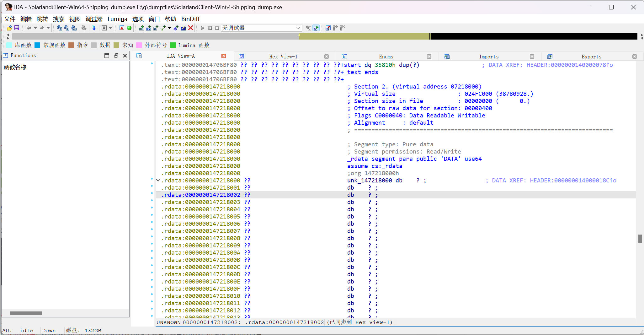
Task: Click the open file icon
Action: point(9,28)
